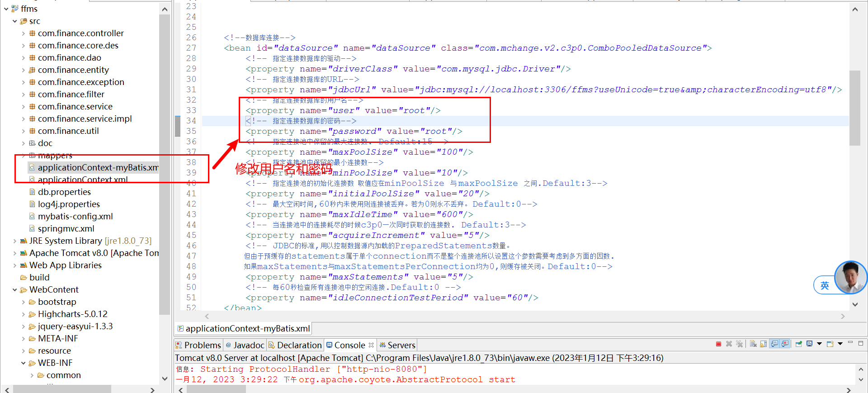Switch to the Declaration tab

[x=295, y=345]
